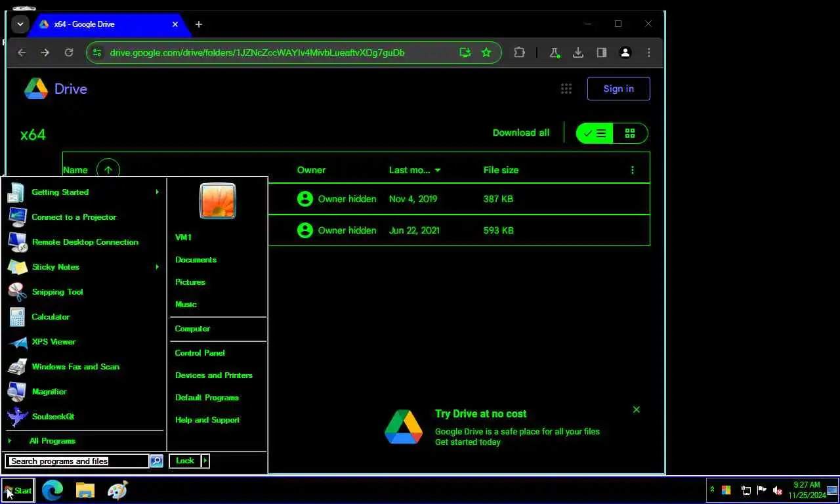Close the x64 - Google Drive tab
Screen dimensions: 840x504
click(x=175, y=24)
